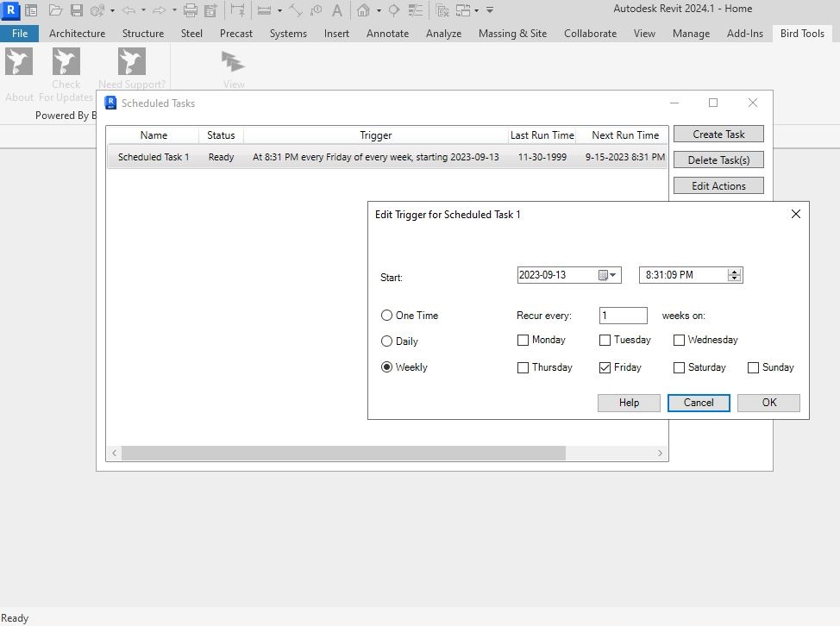The width and height of the screenshot is (840, 626).
Task: Click the start time spinner arrows
Action: (x=735, y=275)
